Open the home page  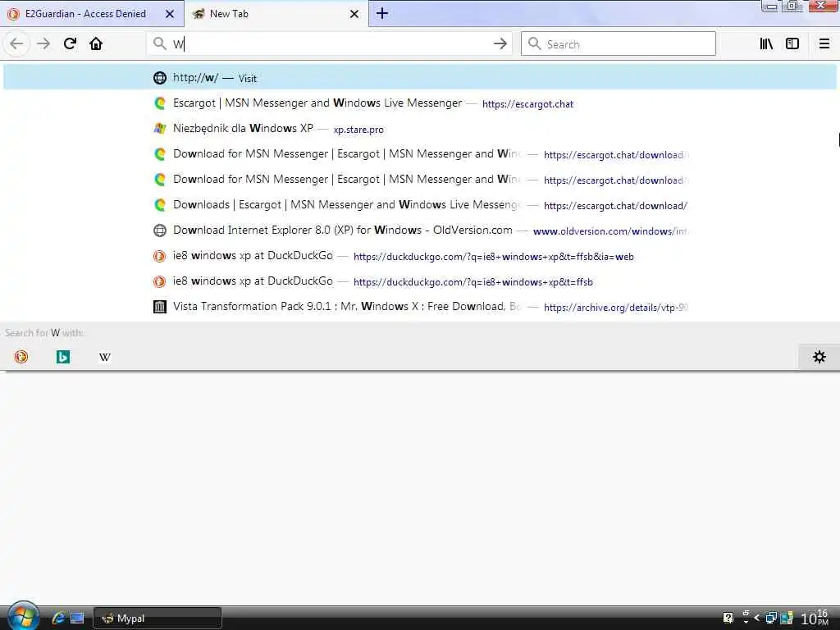96,44
